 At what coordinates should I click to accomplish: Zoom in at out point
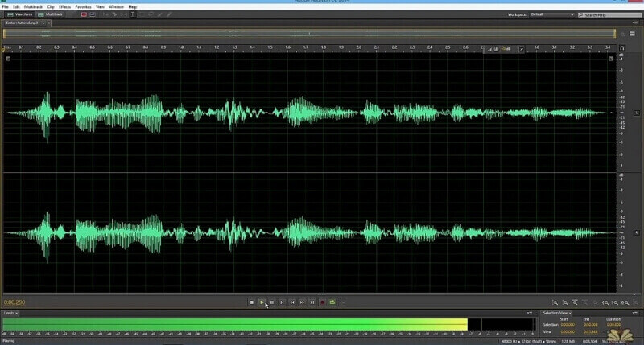click(615, 302)
